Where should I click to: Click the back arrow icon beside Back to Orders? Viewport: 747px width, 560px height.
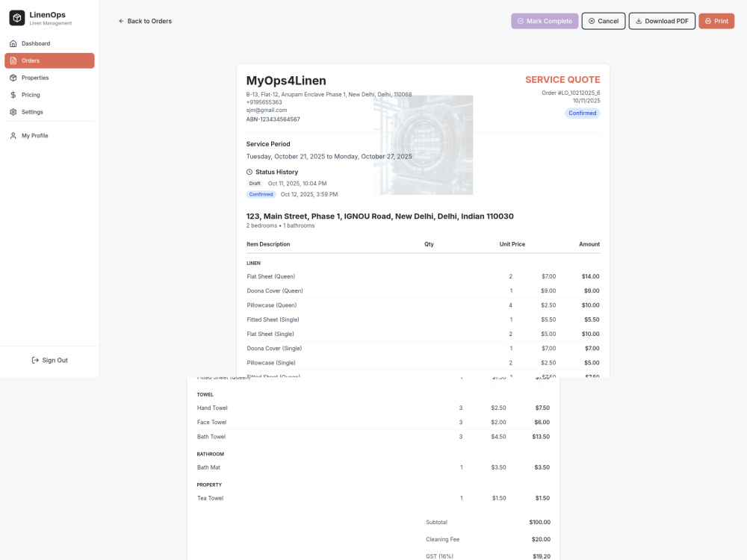coord(121,21)
